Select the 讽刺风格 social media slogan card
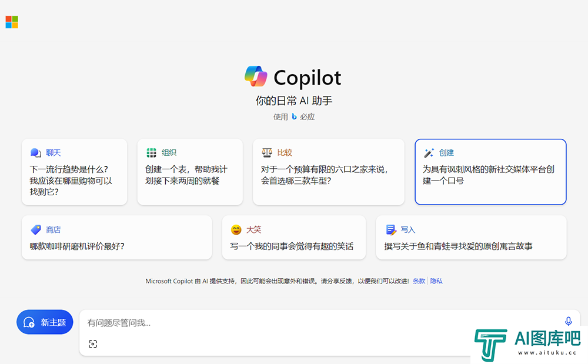 pos(490,172)
